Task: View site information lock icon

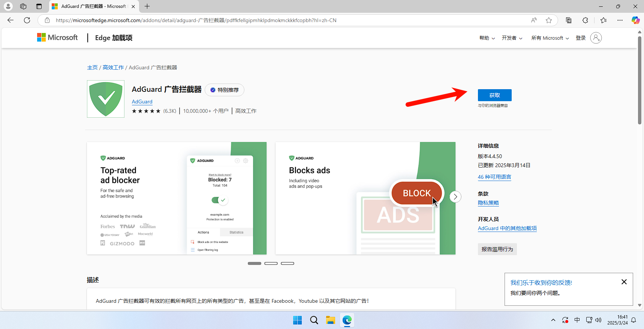Action: (47, 20)
